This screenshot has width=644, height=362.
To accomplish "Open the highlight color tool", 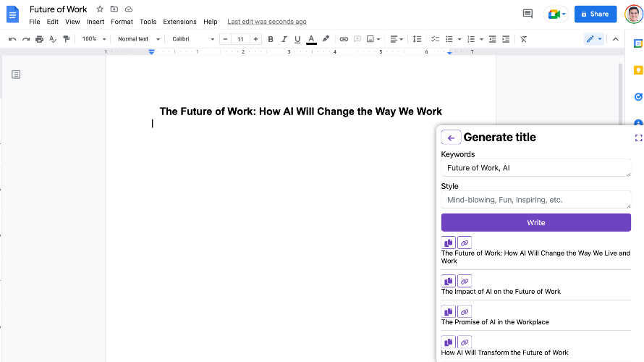I will click(326, 39).
